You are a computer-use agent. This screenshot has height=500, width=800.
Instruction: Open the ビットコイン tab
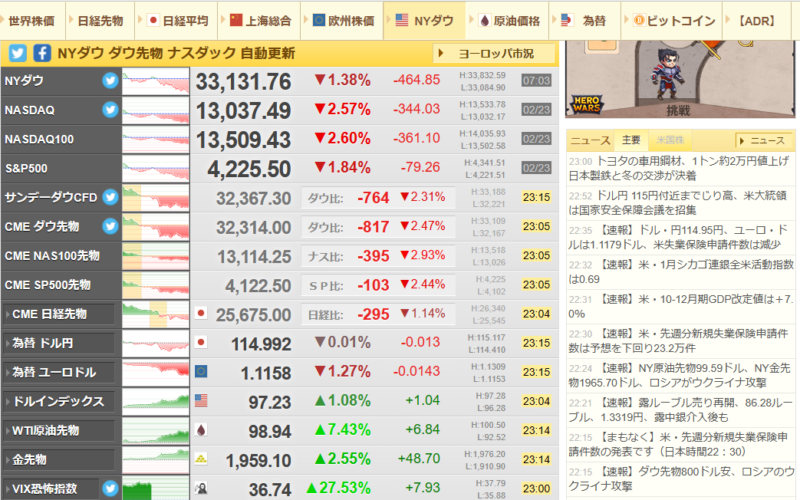click(x=672, y=21)
